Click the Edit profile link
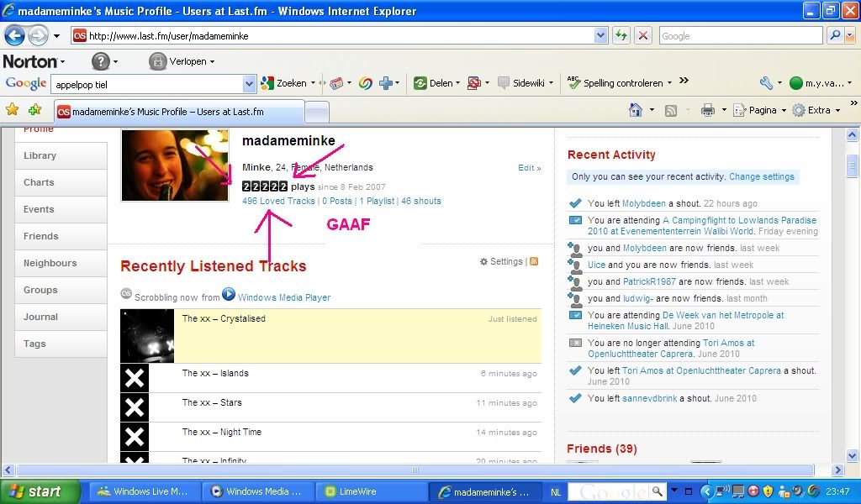The height and width of the screenshot is (504, 861). coord(530,168)
